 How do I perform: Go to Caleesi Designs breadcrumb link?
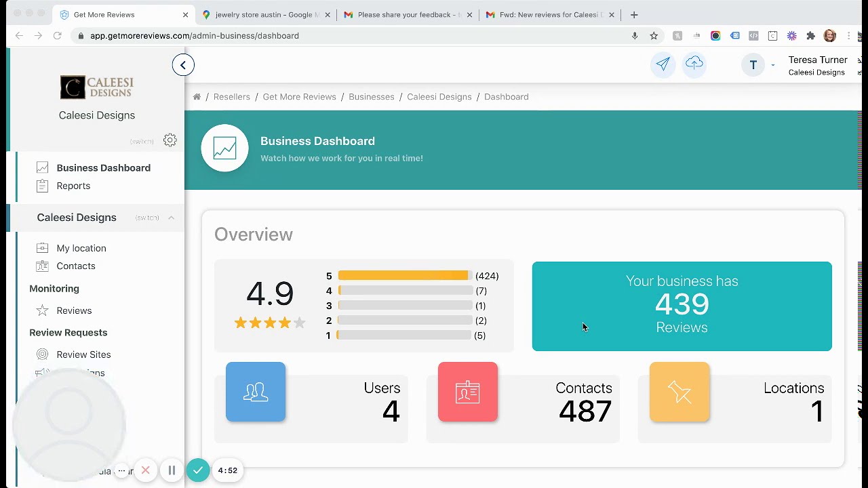pos(439,97)
